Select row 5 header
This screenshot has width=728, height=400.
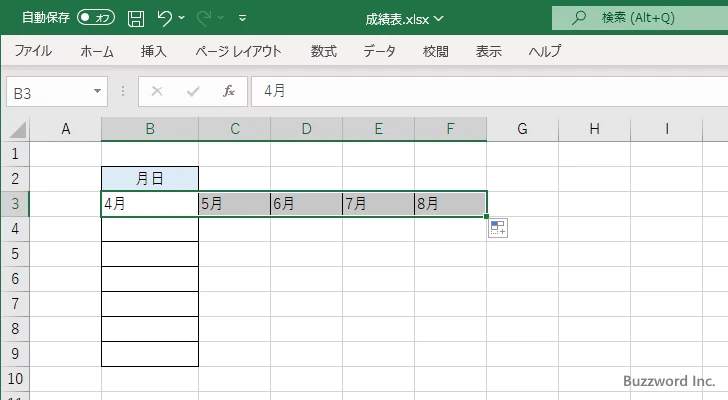click(15, 254)
